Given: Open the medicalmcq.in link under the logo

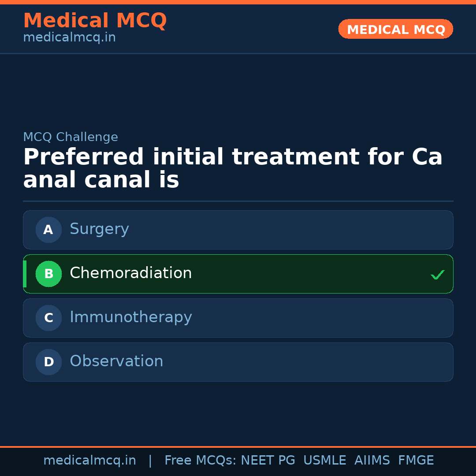Looking at the screenshot, I should pos(69,37).
